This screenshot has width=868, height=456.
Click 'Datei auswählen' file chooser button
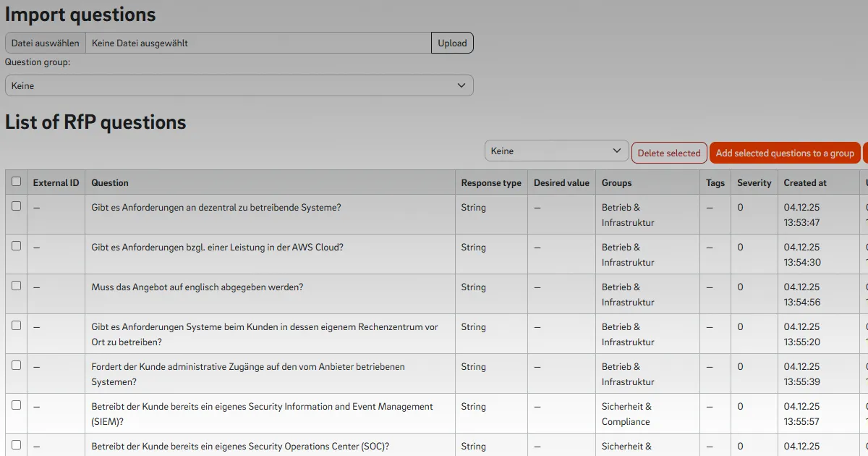[x=46, y=43]
